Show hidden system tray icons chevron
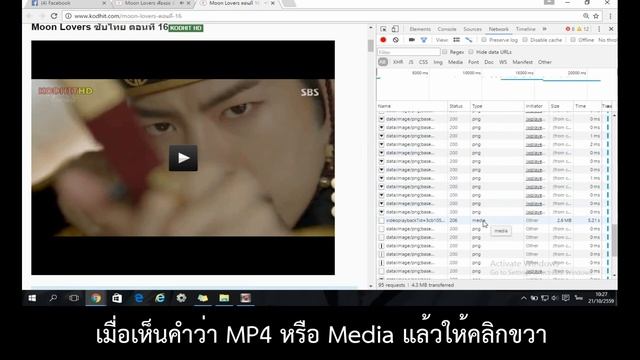The image size is (640, 360). point(524,298)
